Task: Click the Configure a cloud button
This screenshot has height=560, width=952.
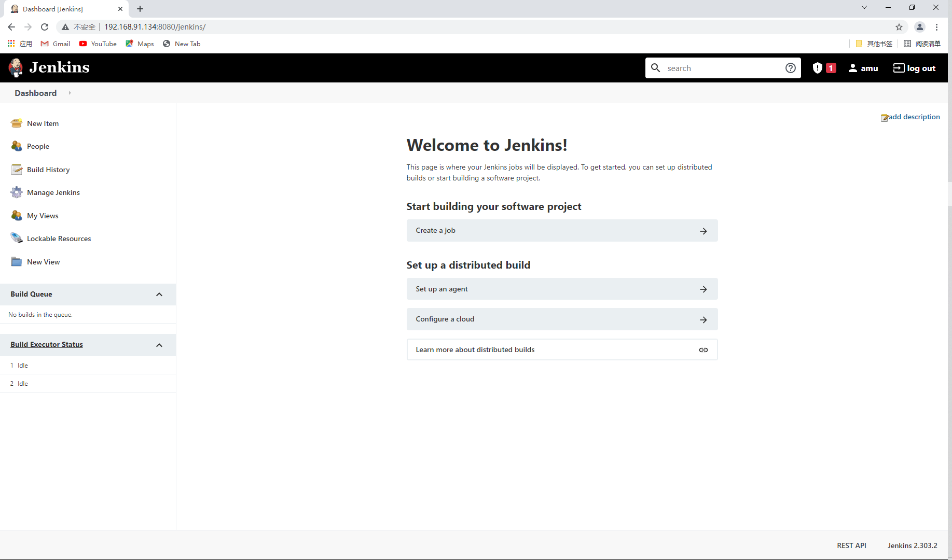Action: pos(562,319)
